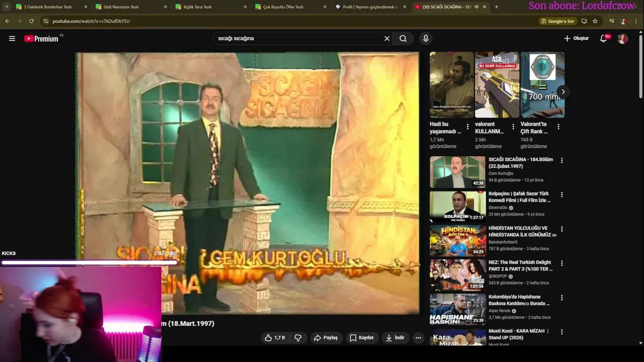Download video with İndir button
This screenshot has width=644, height=362.
pyautogui.click(x=395, y=338)
